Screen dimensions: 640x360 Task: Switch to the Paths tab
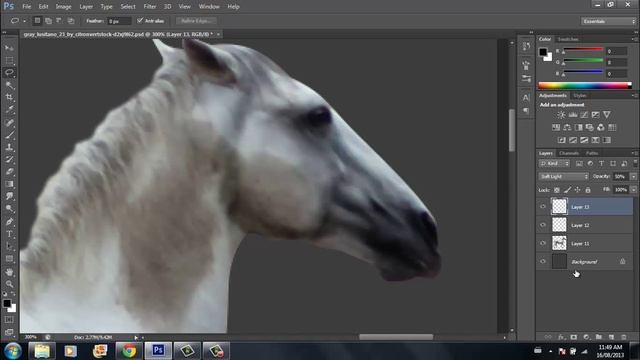point(592,153)
